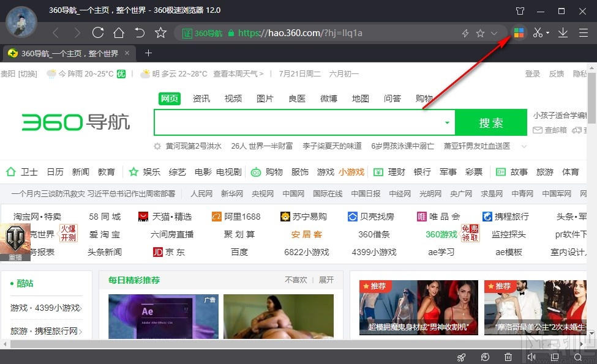
Task: Click the 360导航 logo
Action: pyautogui.click(x=76, y=122)
